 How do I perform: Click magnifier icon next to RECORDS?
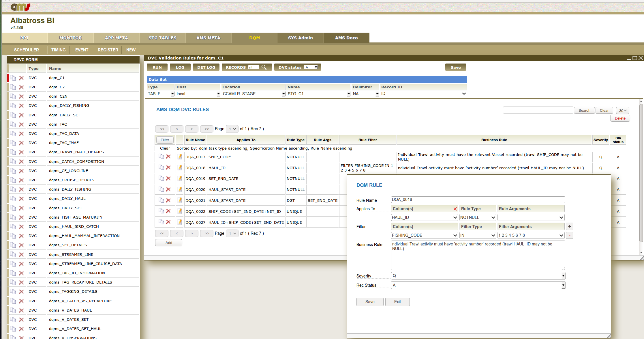tap(264, 67)
